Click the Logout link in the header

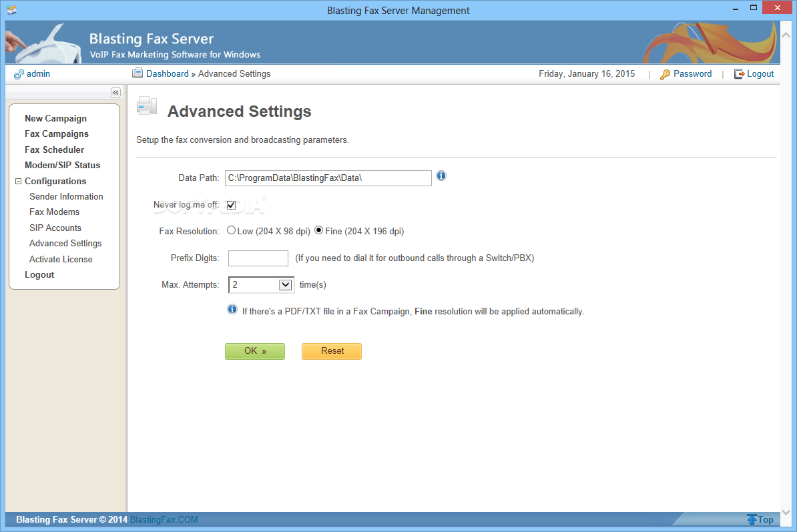pos(760,73)
